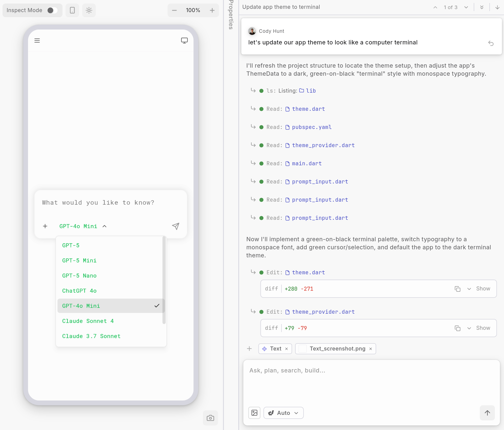Copy the theme.dart diff
The width and height of the screenshot is (504, 430).
click(458, 289)
